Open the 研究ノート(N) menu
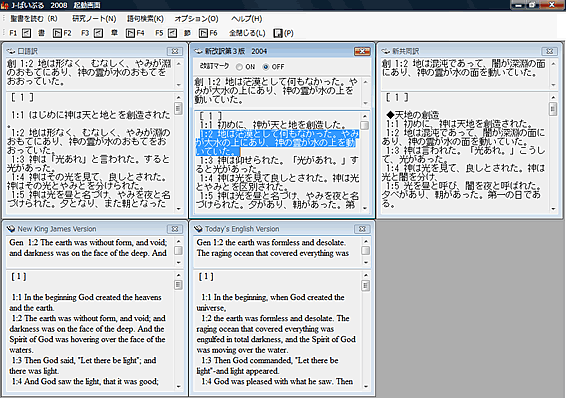This screenshot has width=567, height=399. pos(94,18)
